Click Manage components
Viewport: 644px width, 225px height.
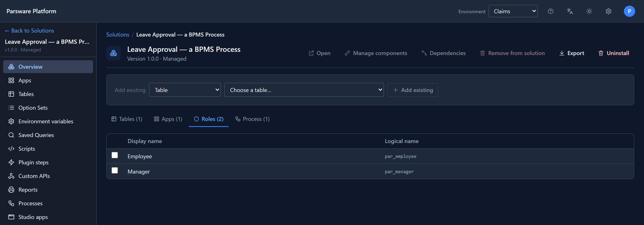click(376, 53)
